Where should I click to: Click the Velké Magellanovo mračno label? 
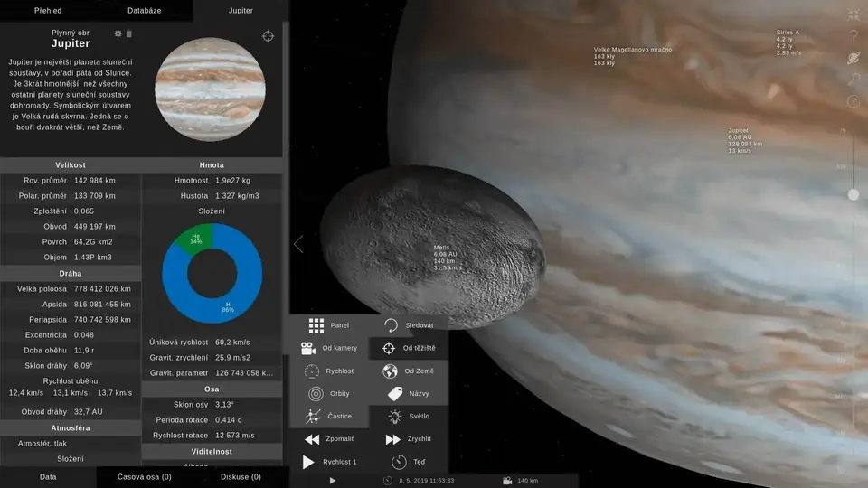coord(633,56)
